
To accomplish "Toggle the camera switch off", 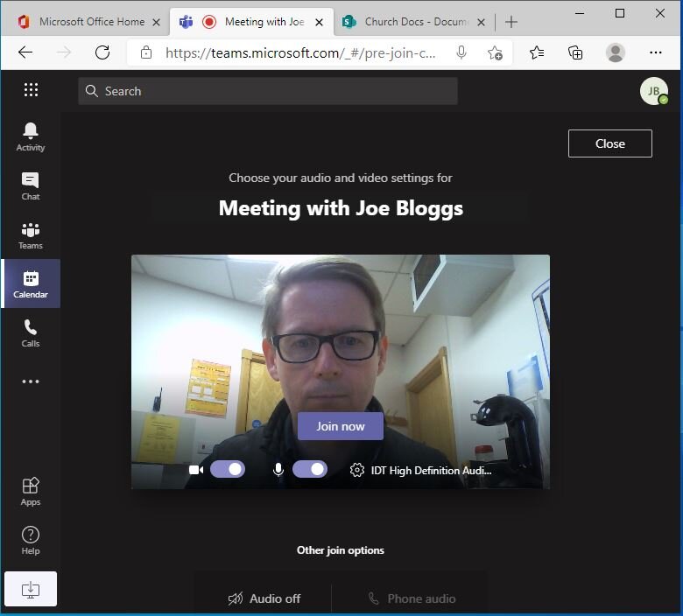I will [228, 469].
